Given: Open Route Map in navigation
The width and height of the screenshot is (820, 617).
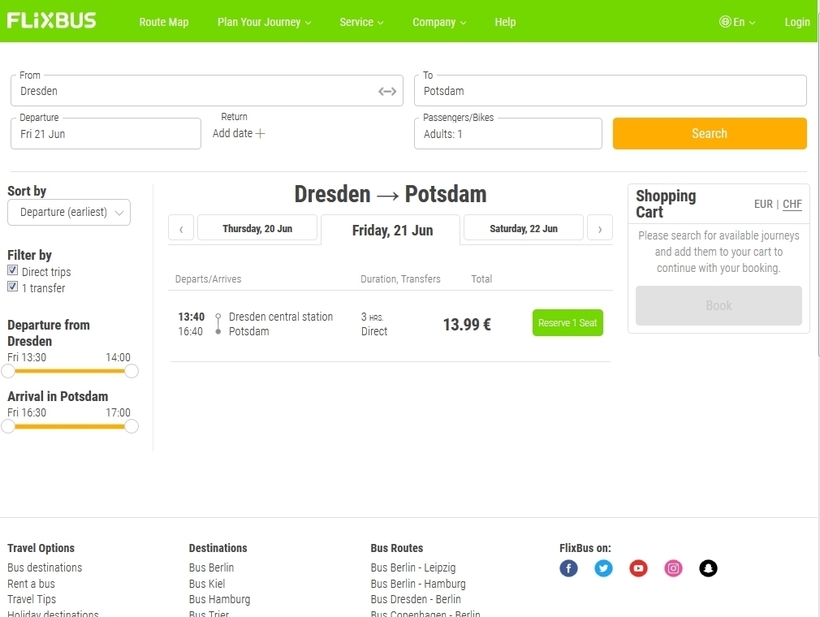Looking at the screenshot, I should pos(164,22).
